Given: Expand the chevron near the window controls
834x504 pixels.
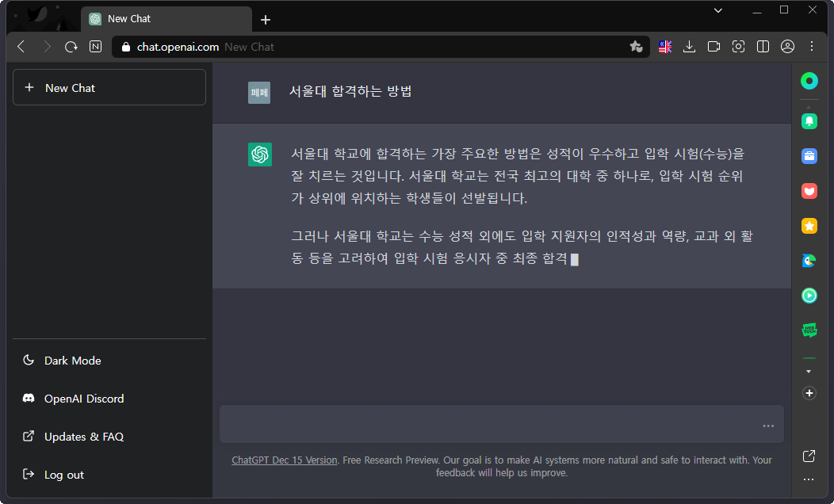Looking at the screenshot, I should [x=717, y=10].
